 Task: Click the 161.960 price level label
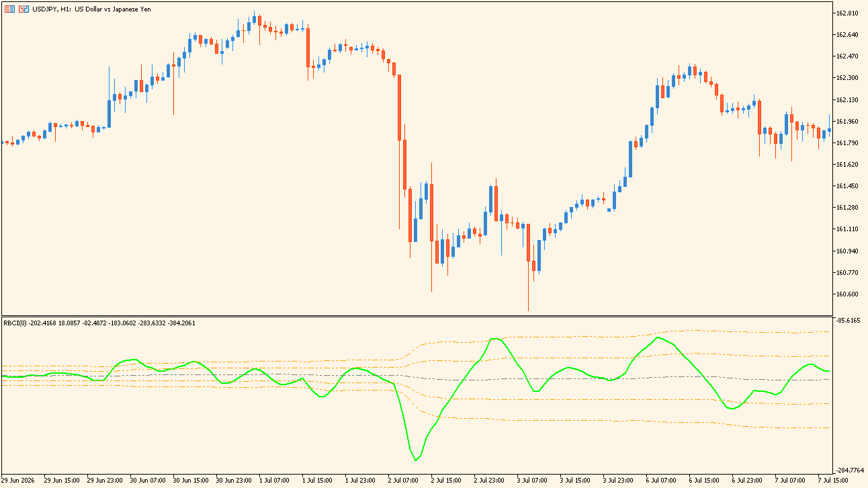pos(848,122)
